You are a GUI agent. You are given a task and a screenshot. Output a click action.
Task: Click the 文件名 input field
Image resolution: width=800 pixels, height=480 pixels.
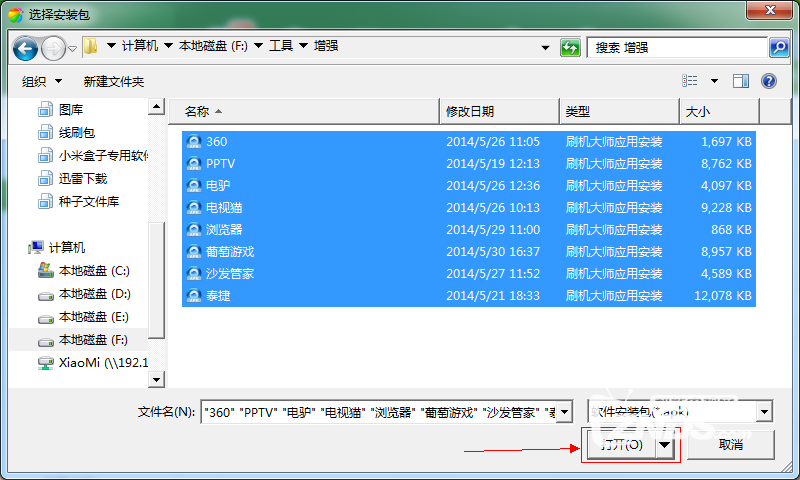[380, 412]
